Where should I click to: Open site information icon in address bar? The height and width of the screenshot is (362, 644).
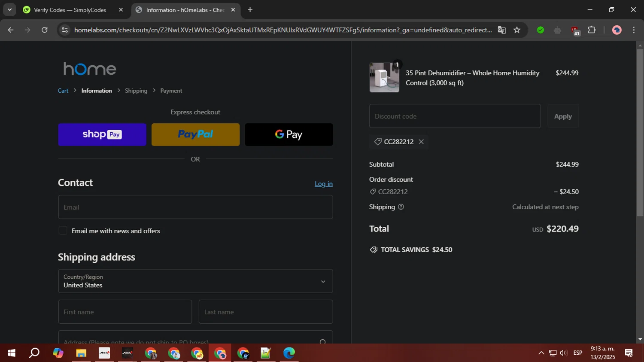pyautogui.click(x=65, y=30)
